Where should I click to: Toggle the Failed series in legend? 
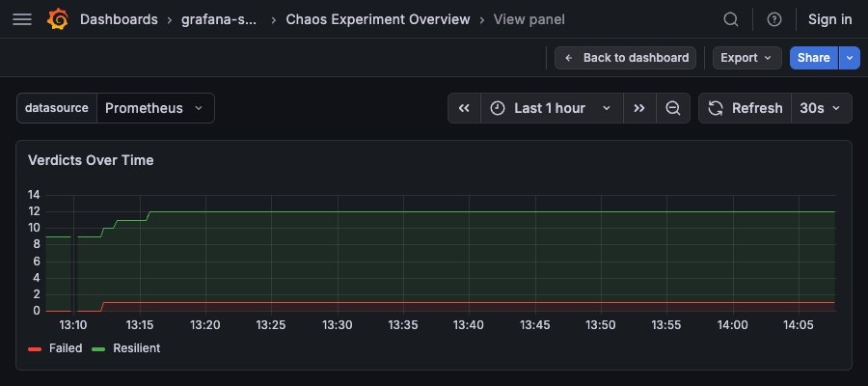click(66, 348)
